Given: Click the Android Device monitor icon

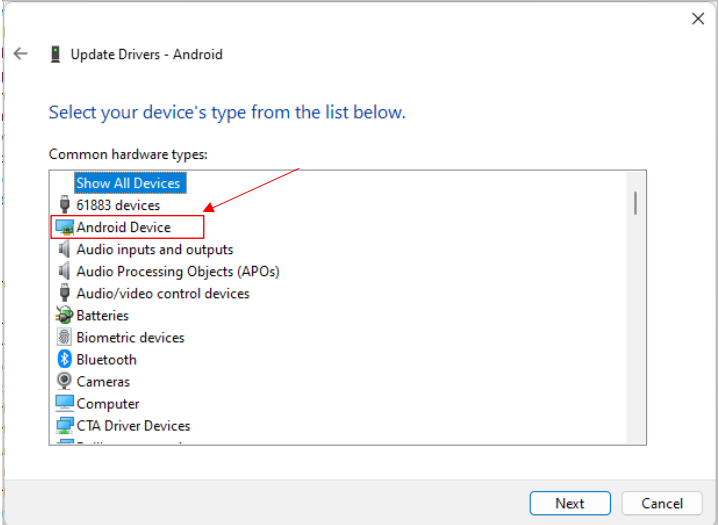Looking at the screenshot, I should [65, 228].
